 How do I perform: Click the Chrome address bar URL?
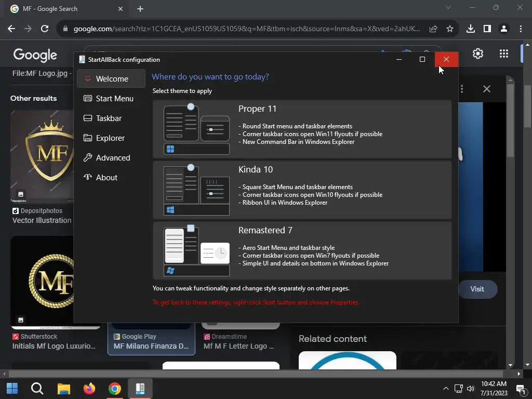(x=247, y=29)
